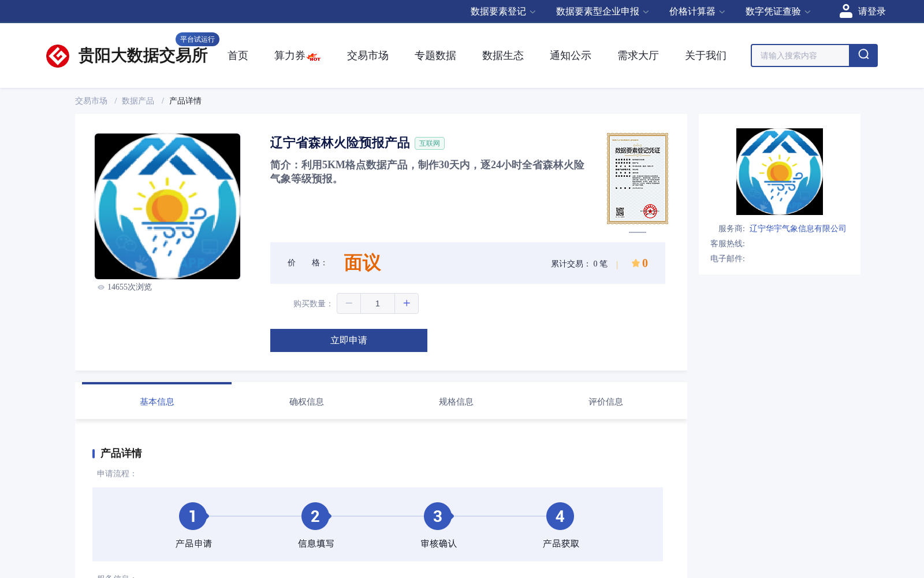This screenshot has width=924, height=578.
Task: Open 通知公示 navigation item
Action: (x=571, y=55)
